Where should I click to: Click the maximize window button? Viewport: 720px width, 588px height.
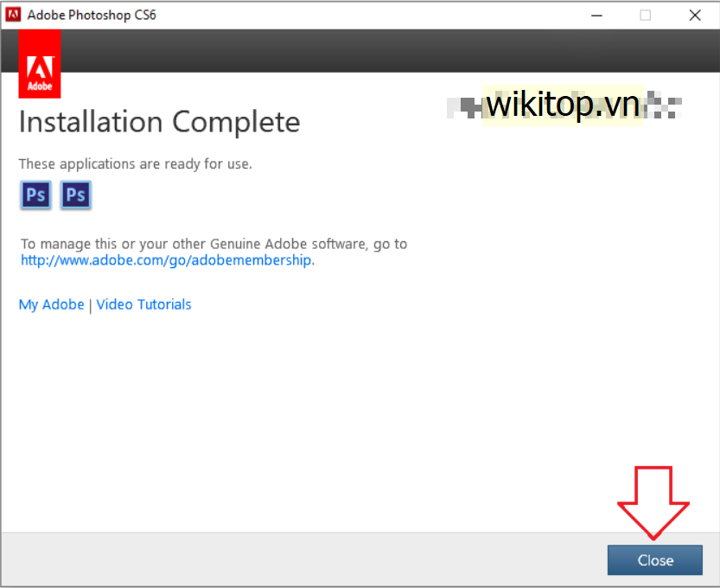coord(646,15)
